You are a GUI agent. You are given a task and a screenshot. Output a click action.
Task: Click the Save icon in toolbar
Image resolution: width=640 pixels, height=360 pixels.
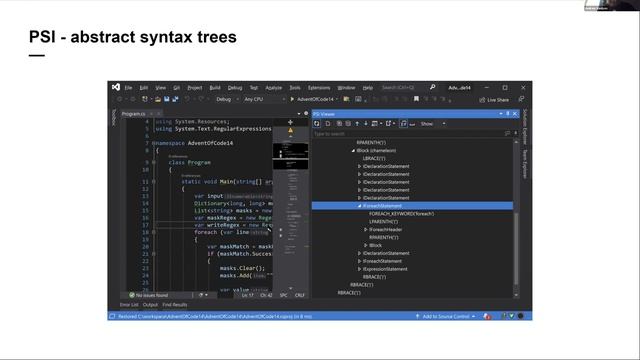coord(167,99)
